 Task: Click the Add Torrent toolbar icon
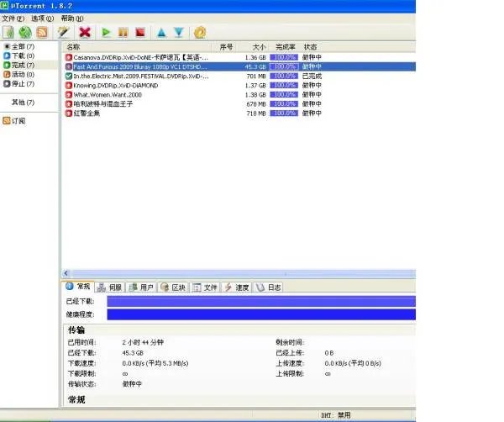8,33
